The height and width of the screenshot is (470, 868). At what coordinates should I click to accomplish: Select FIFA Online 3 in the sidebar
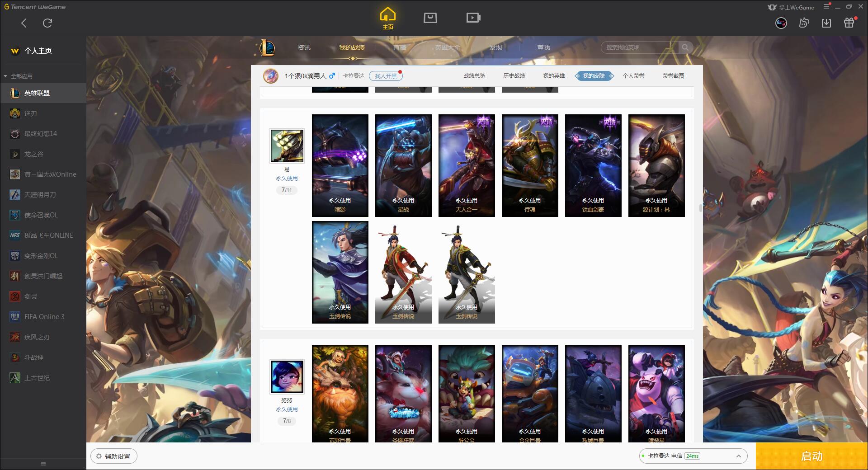click(43, 317)
